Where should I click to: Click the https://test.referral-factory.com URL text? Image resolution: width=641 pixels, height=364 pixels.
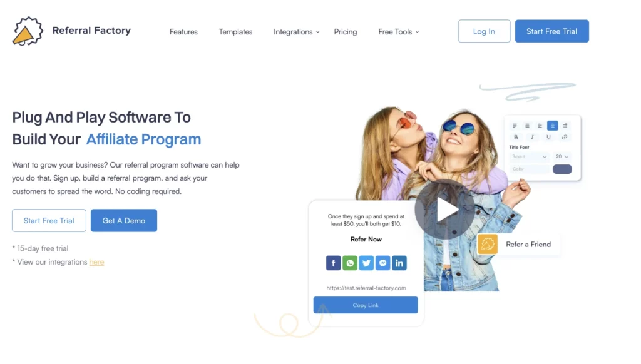coord(366,288)
